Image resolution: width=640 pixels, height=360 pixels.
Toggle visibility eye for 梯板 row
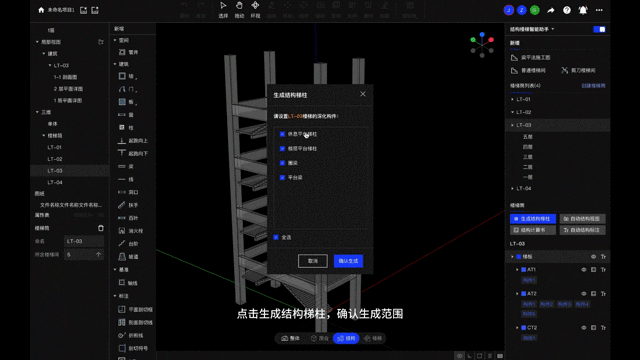pos(593,257)
